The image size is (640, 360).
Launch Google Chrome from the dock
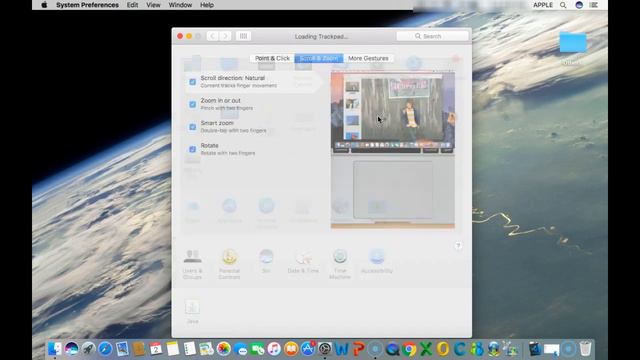point(409,349)
